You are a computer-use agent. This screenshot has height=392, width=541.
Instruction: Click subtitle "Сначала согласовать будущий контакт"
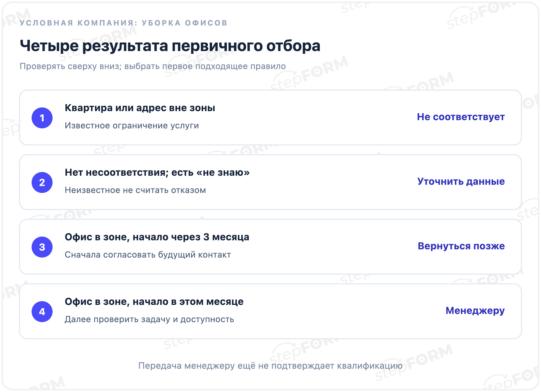click(148, 255)
